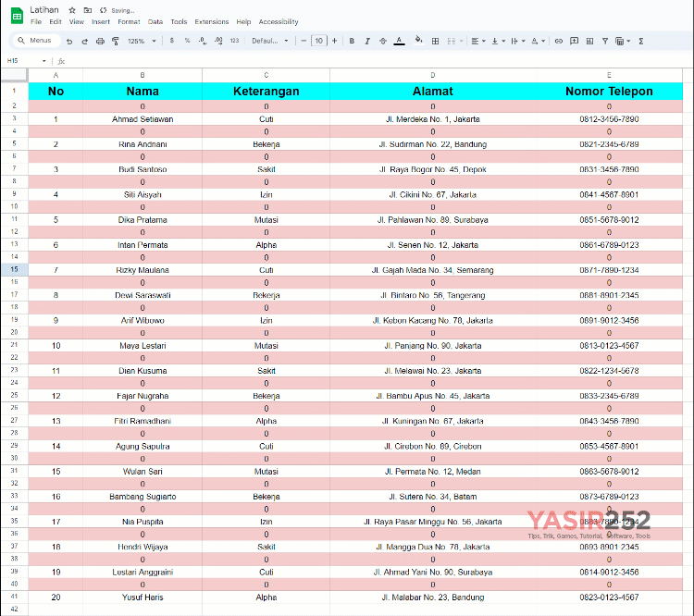Image resolution: width=694 pixels, height=616 pixels.
Task: Select column A header
Action: click(56, 75)
